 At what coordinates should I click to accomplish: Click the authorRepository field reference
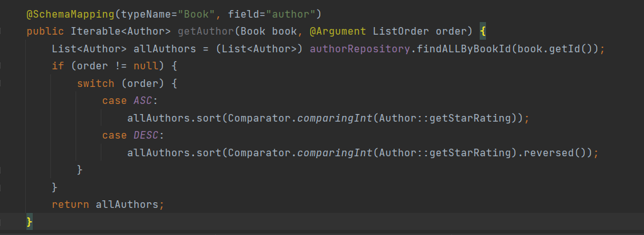[360, 49]
